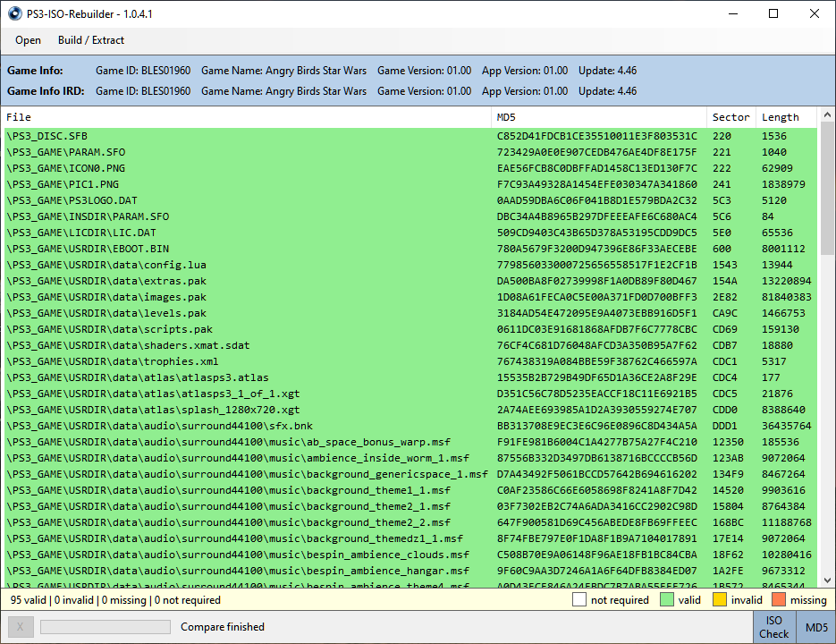Click the compare progress bar
This screenshot has width=836, height=644.
104,627
